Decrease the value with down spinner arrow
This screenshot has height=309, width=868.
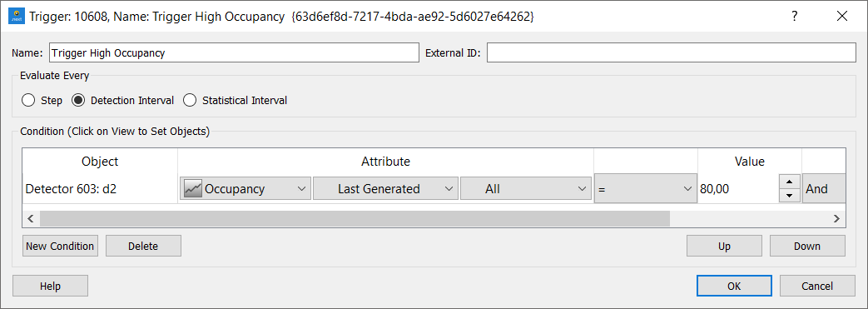pyautogui.click(x=790, y=196)
